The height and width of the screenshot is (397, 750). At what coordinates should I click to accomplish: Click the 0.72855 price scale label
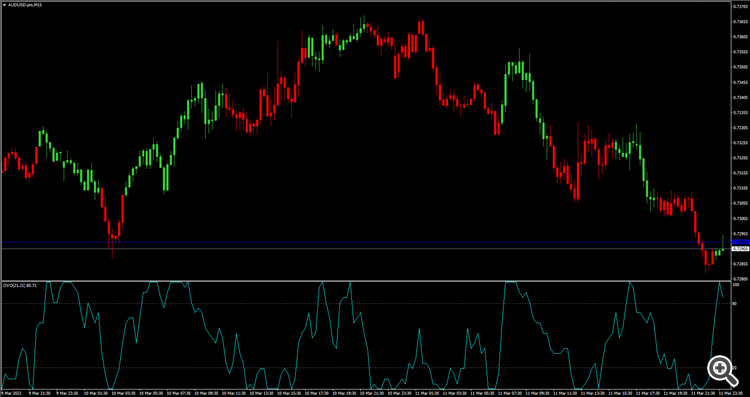tap(741, 264)
